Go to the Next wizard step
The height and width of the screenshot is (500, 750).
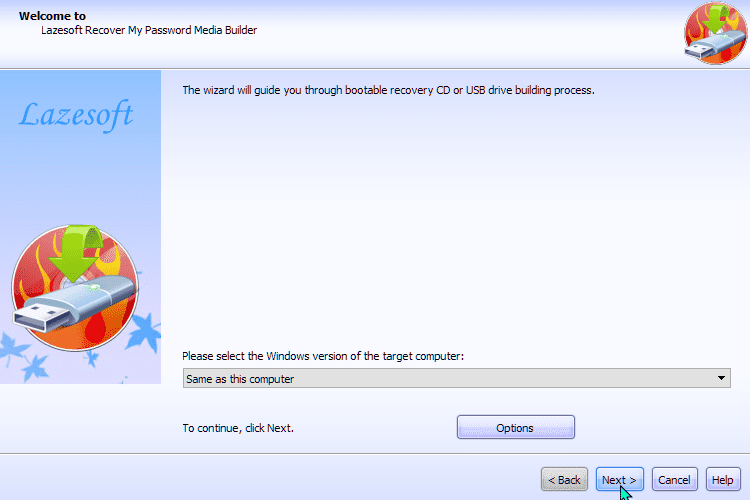pos(619,479)
